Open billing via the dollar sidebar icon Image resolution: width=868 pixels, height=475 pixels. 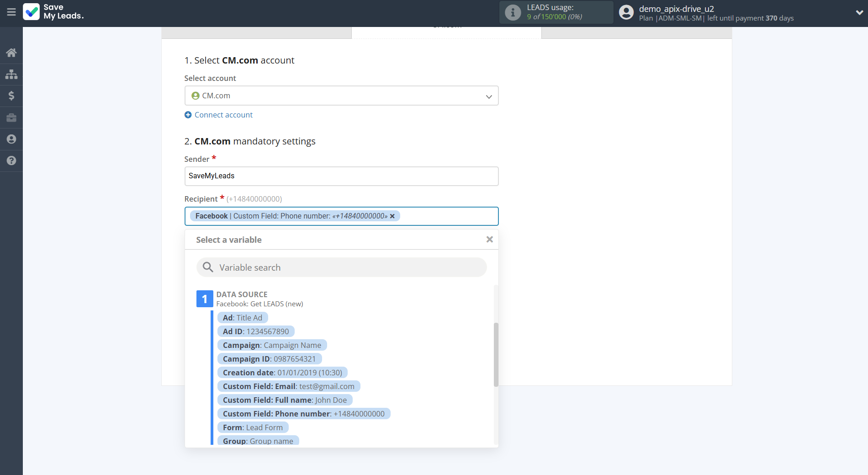click(11, 96)
